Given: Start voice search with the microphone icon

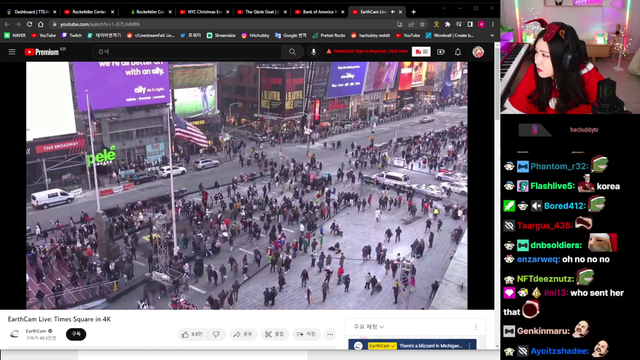Looking at the screenshot, I should click(x=313, y=52).
